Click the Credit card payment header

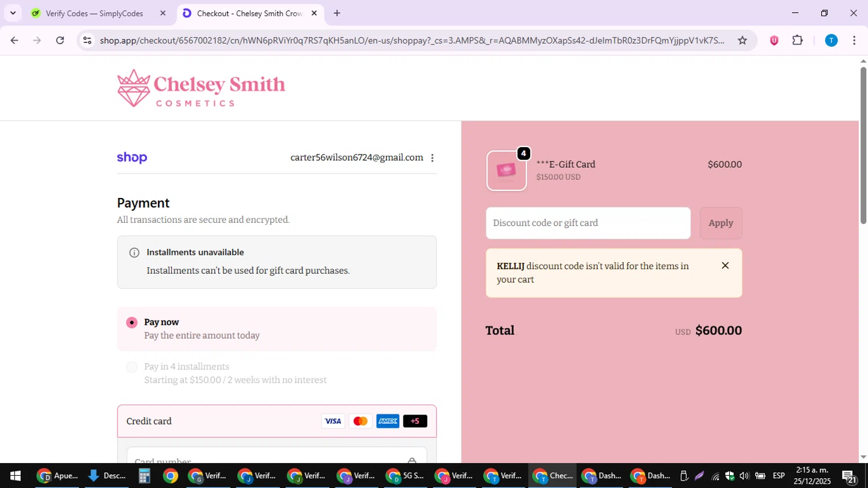[277, 421]
